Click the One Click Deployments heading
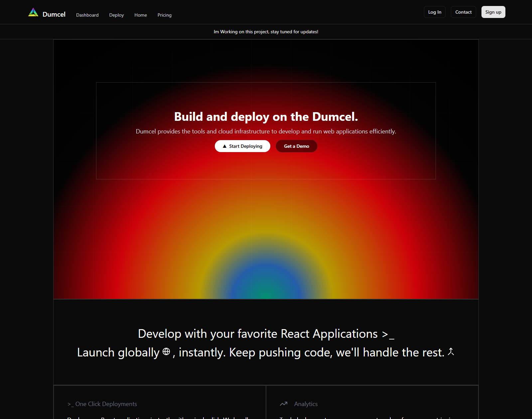 tap(106, 404)
